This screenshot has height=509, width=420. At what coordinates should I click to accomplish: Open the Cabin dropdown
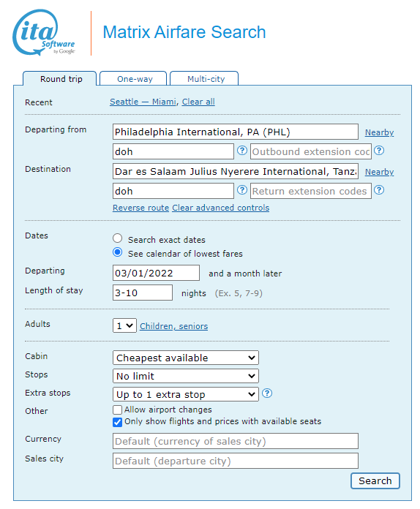point(186,358)
